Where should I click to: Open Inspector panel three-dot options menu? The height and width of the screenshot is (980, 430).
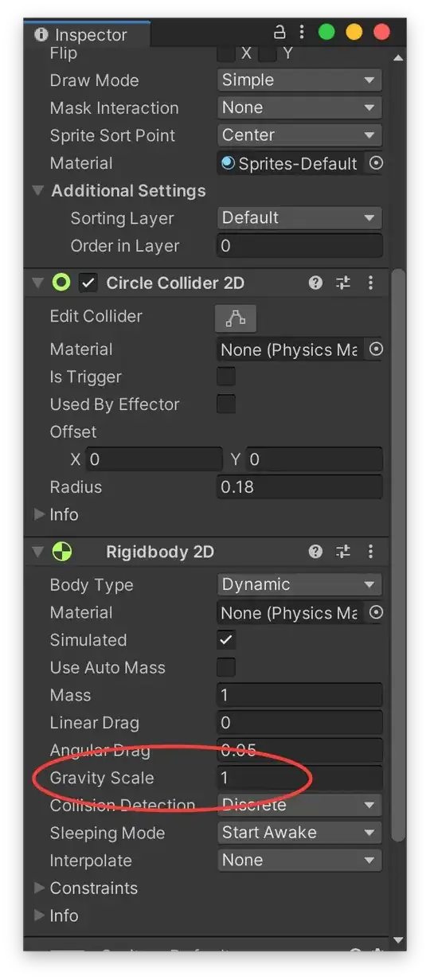pyautogui.click(x=302, y=33)
